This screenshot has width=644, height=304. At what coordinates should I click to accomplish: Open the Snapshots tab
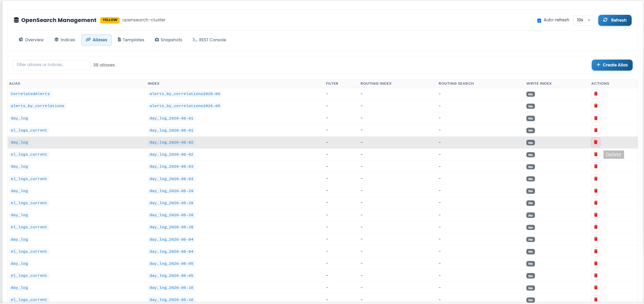[x=168, y=40]
